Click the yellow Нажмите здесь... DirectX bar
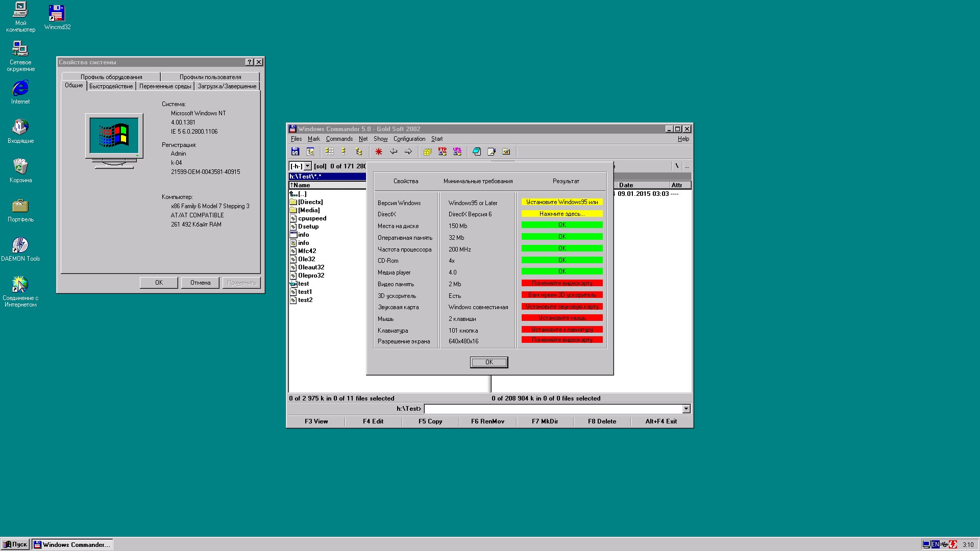980x551 pixels. [x=562, y=214]
